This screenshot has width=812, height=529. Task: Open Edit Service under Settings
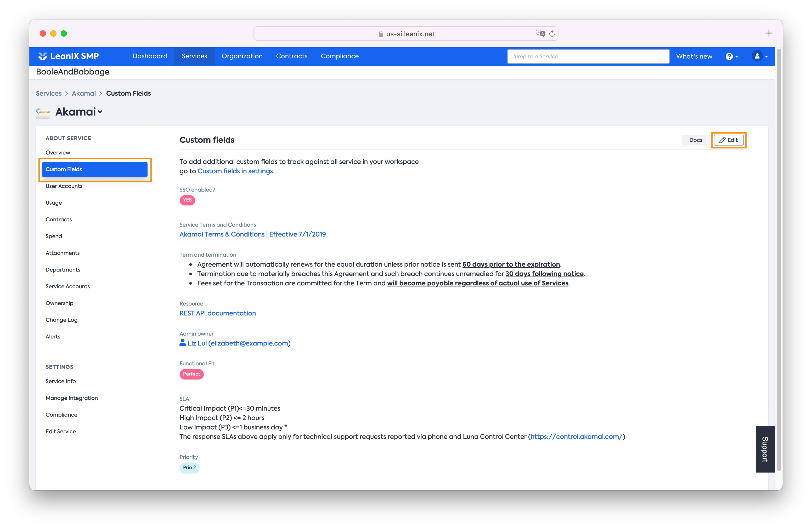(61, 431)
